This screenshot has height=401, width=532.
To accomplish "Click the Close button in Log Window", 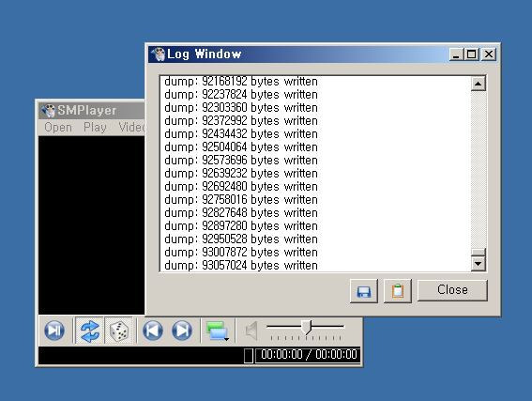I will pos(452,290).
